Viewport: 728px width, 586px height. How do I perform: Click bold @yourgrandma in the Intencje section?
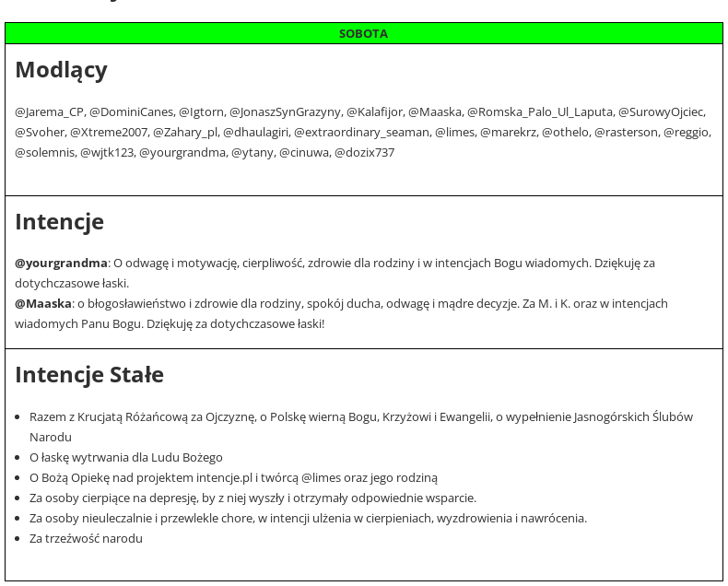click(x=61, y=263)
